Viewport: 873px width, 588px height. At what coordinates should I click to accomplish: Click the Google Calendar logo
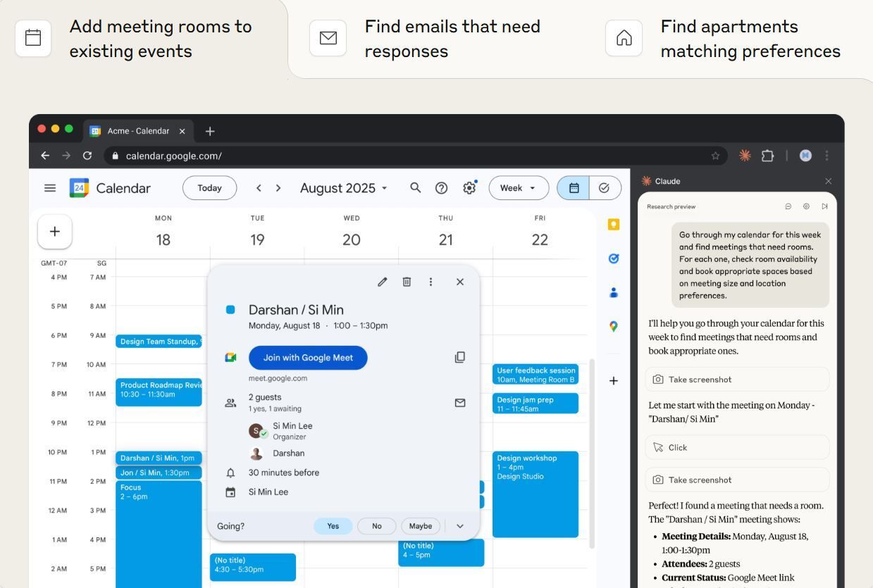pos(79,188)
